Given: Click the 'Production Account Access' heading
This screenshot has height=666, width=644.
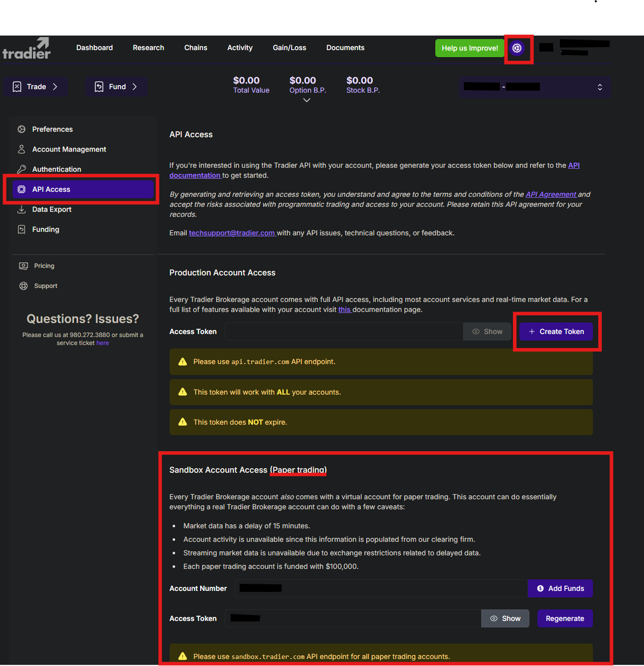Looking at the screenshot, I should (x=222, y=272).
